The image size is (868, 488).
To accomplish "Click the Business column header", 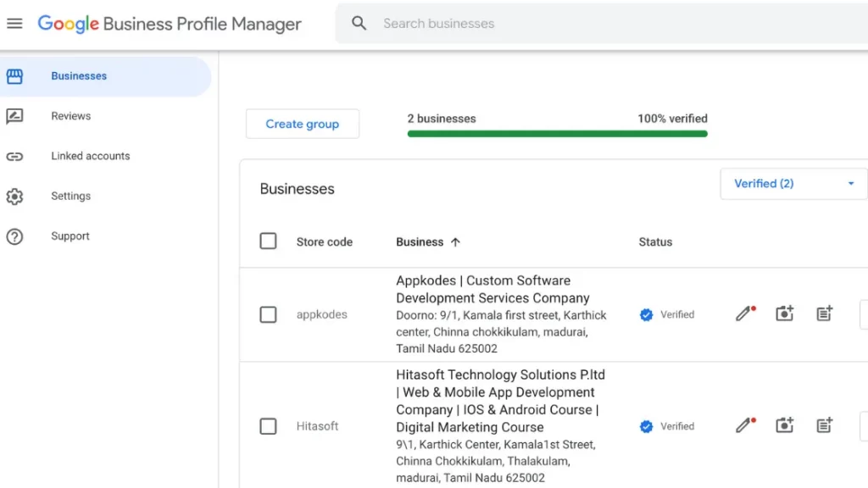I will click(x=420, y=241).
